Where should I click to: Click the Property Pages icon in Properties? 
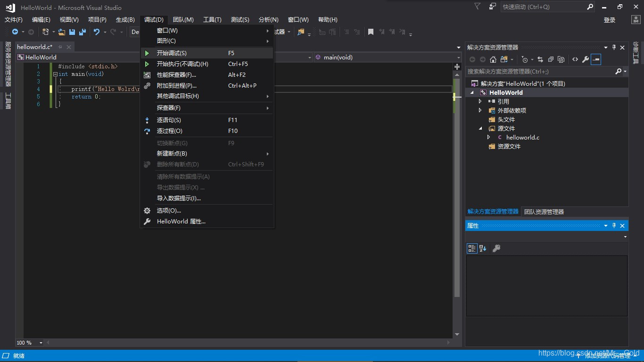tap(496, 248)
